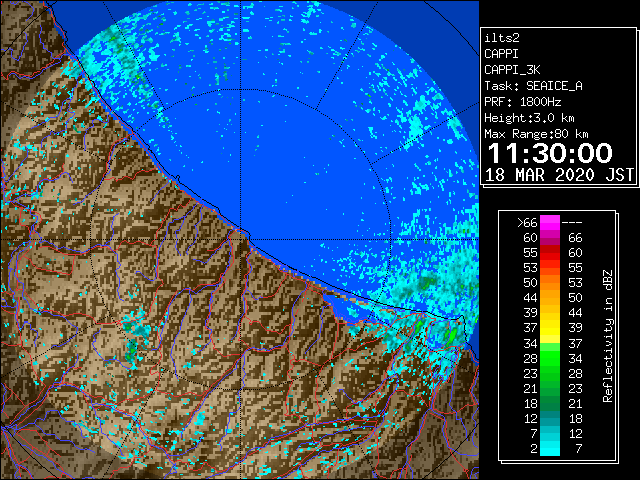Select the Max Range:80 km text
Screen dimensions: 640x480
click(536, 134)
